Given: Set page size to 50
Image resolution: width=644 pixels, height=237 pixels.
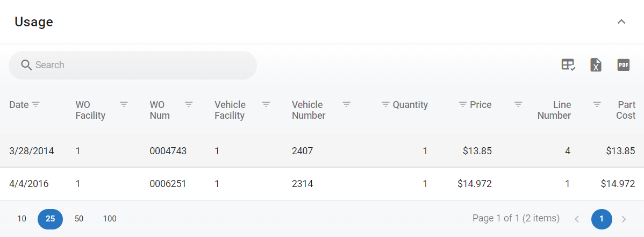Looking at the screenshot, I should tap(79, 219).
